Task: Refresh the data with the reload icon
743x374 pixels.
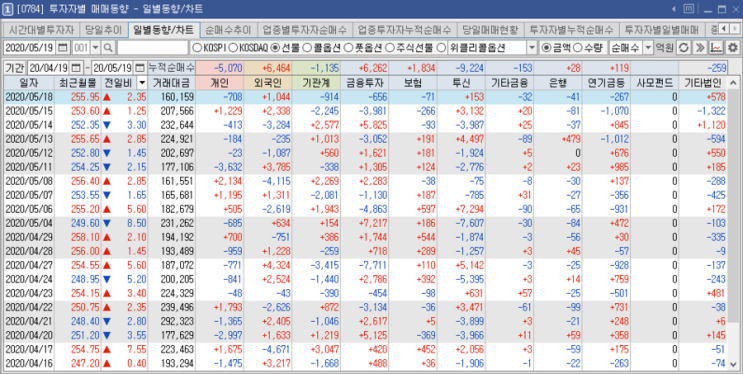Action: (683, 47)
